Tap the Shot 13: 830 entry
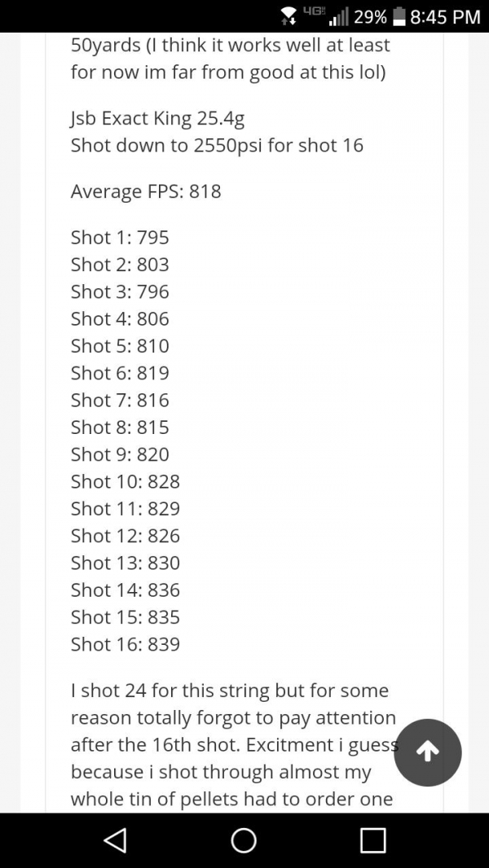Screen dimensions: 489x868 (126, 563)
